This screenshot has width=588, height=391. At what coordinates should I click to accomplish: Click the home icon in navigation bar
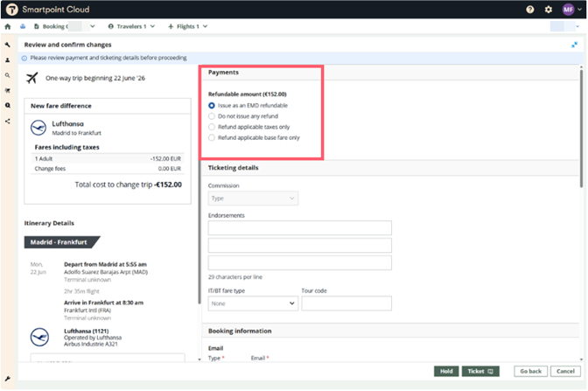(x=8, y=26)
